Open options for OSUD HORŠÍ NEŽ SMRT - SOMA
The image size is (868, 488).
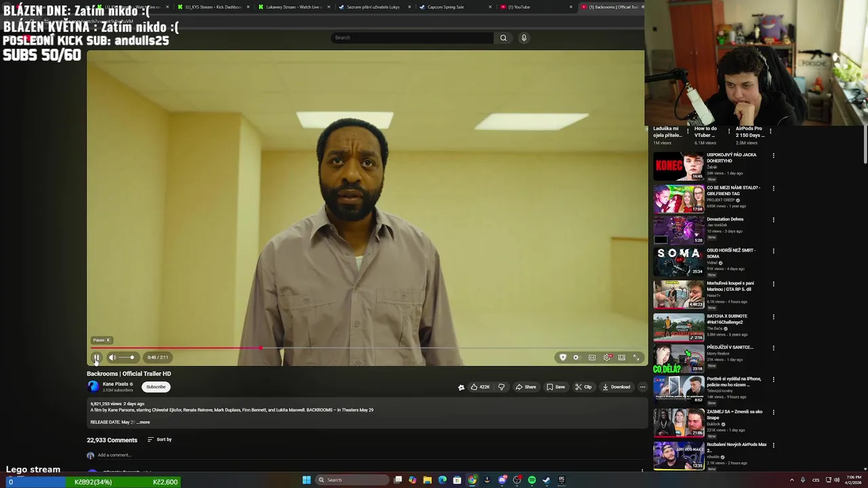(x=773, y=251)
